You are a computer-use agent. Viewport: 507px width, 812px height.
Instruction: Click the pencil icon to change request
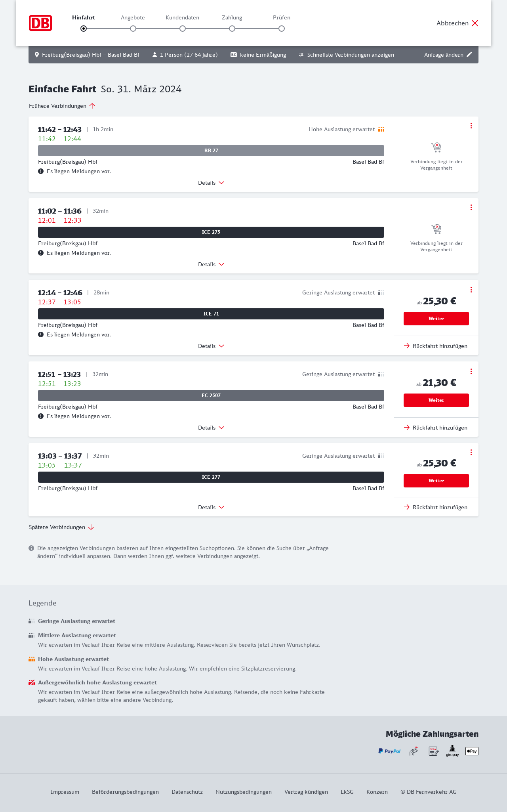(469, 55)
